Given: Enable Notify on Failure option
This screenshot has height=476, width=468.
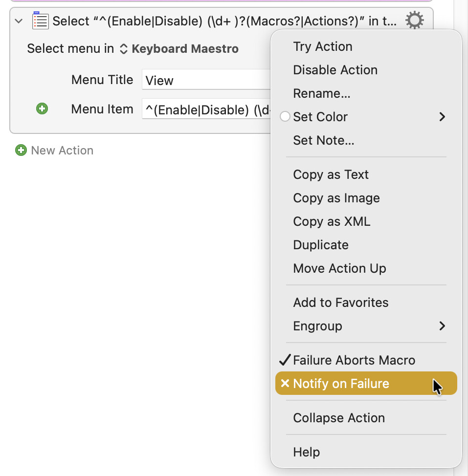Looking at the screenshot, I should point(341,384).
